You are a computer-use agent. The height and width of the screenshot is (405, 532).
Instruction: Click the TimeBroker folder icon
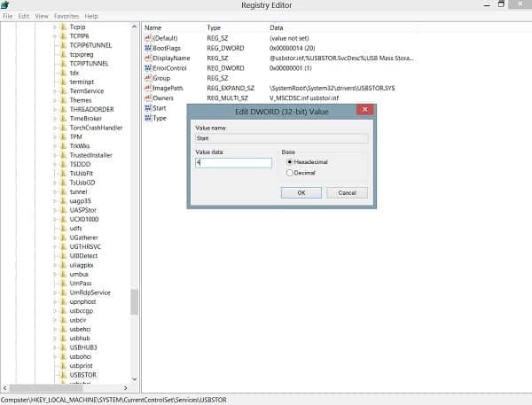click(x=63, y=119)
